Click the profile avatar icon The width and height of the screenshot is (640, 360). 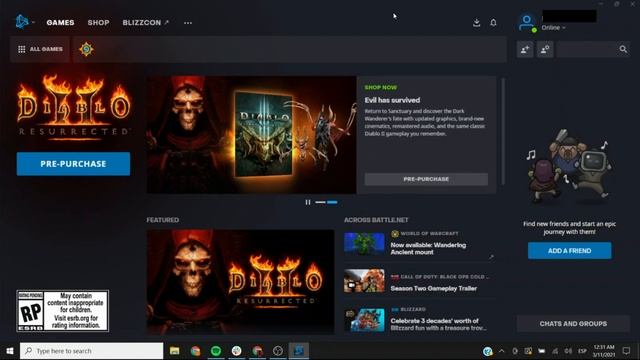(x=527, y=22)
